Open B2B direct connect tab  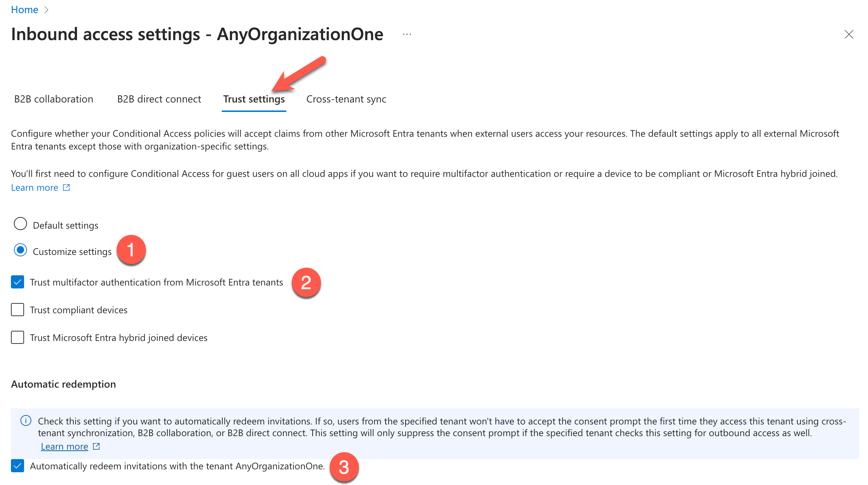pos(159,99)
